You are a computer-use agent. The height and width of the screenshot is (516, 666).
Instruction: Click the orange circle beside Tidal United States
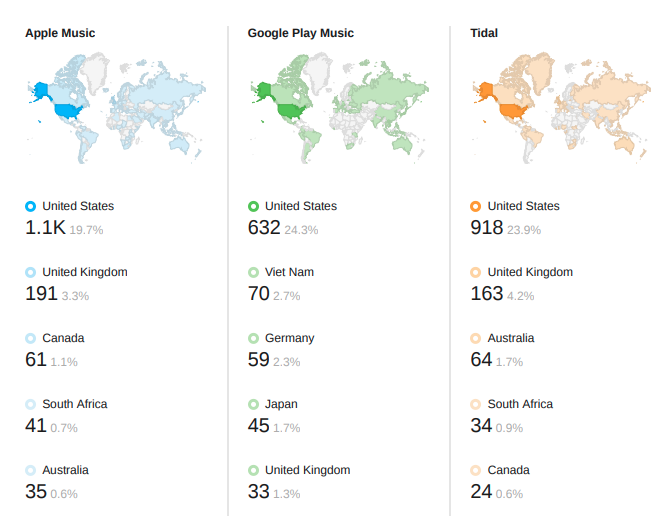pos(476,206)
